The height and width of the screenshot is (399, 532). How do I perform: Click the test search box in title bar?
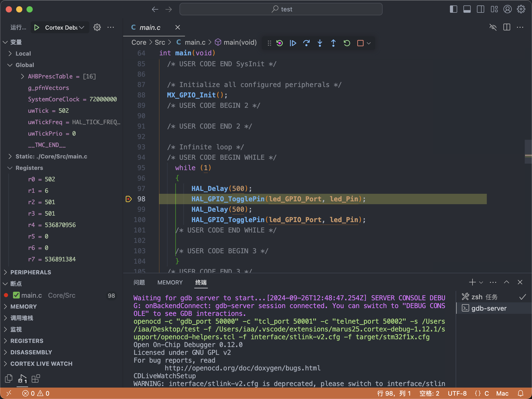[x=281, y=9]
